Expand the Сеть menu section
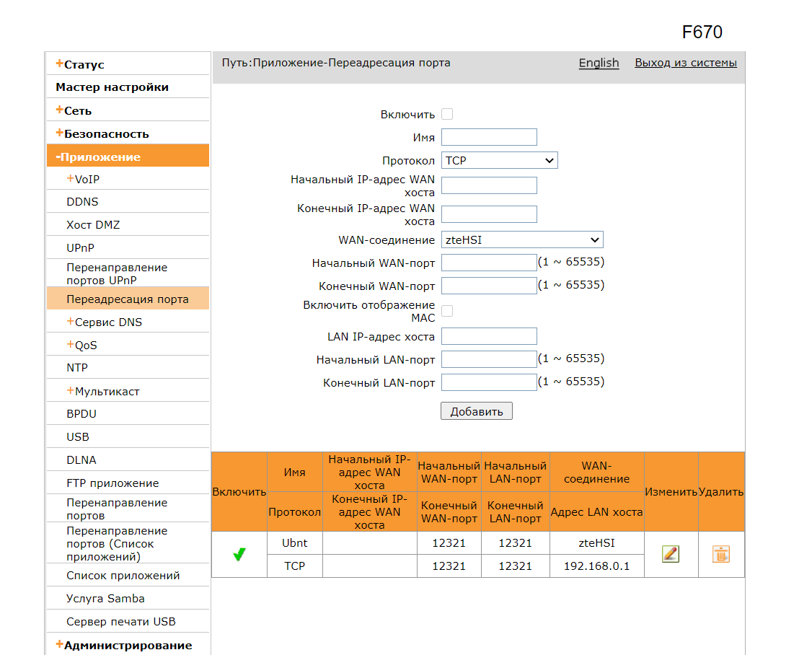The image size is (812, 655). click(x=74, y=110)
